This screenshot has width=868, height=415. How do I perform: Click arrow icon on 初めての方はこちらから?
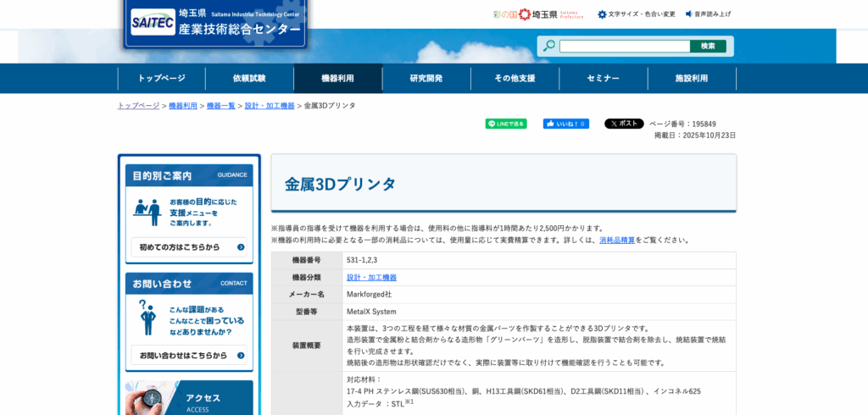pyautogui.click(x=241, y=247)
